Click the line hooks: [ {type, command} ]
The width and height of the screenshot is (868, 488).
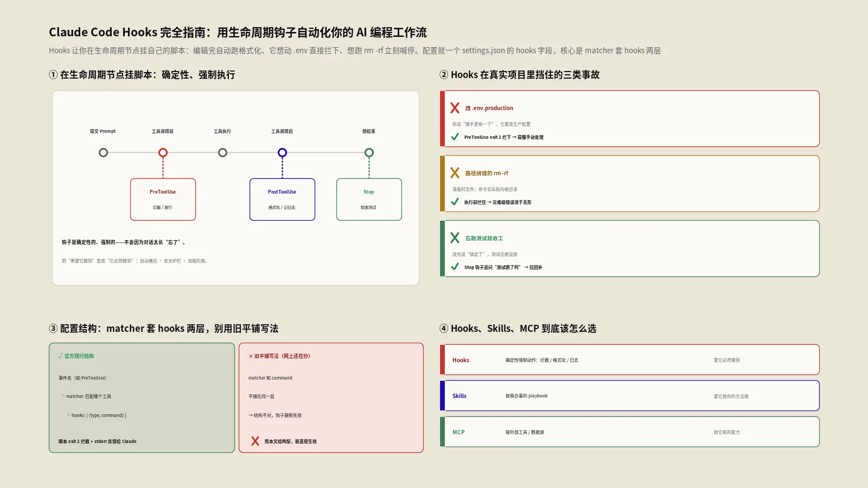point(97,415)
